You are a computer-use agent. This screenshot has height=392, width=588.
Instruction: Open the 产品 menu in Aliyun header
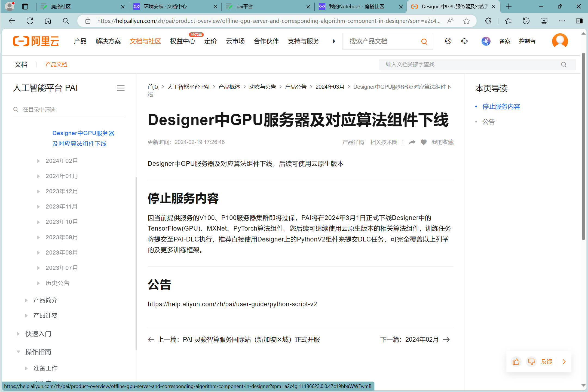80,41
